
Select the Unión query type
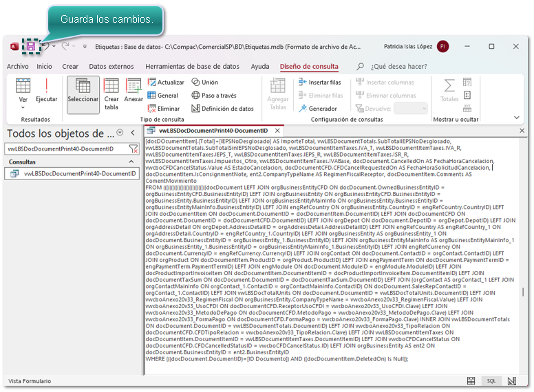pos(204,82)
